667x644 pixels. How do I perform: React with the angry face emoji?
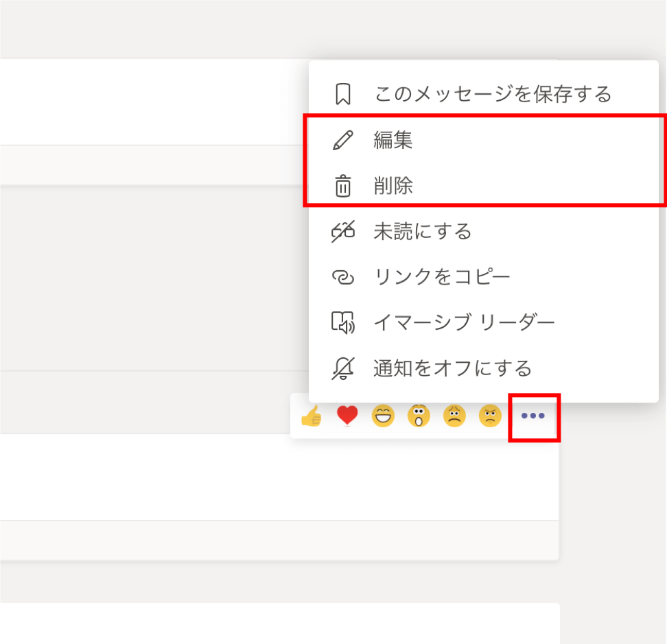pos(490,416)
